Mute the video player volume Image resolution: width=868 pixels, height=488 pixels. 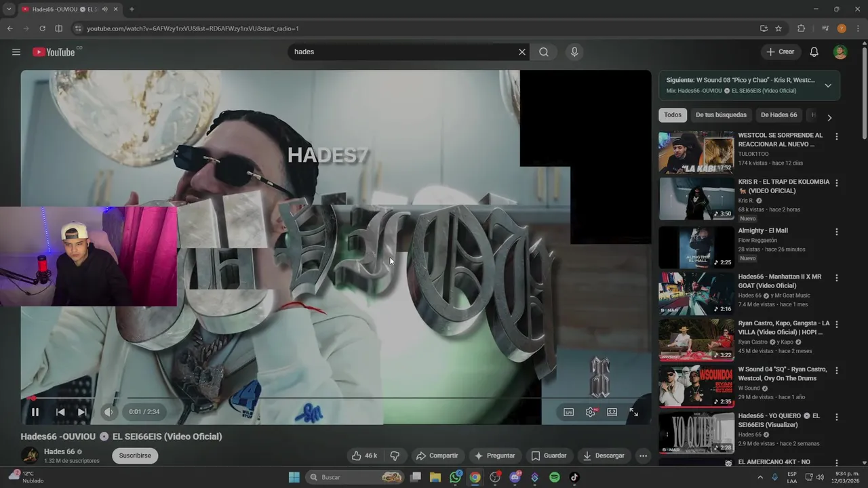pos(108,412)
